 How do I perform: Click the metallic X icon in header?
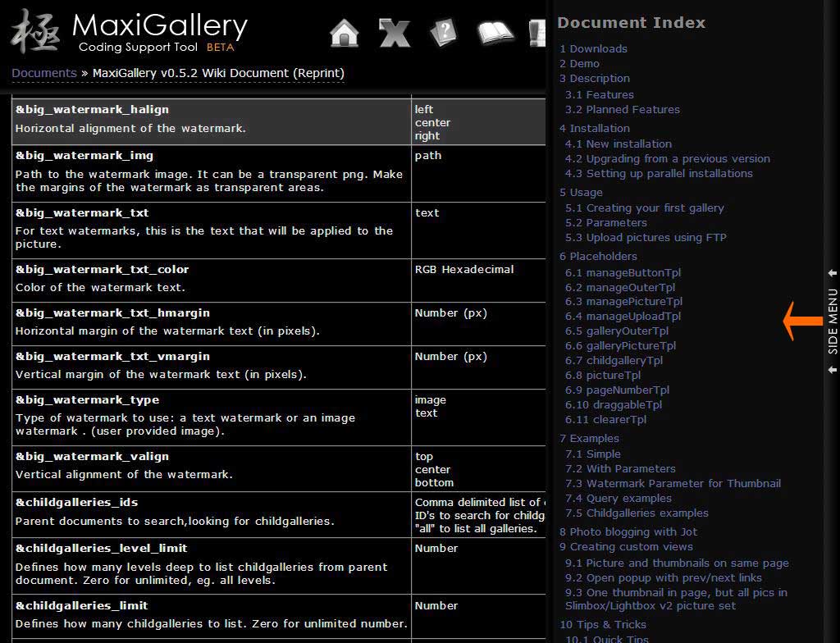394,33
